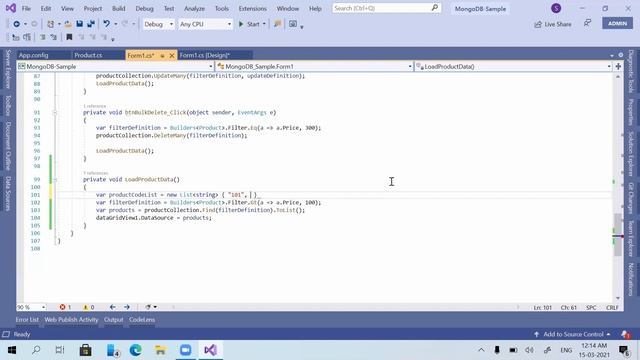Navigate to previous issue with left arrow
Screen dimensions: 640x360
(x=113, y=307)
